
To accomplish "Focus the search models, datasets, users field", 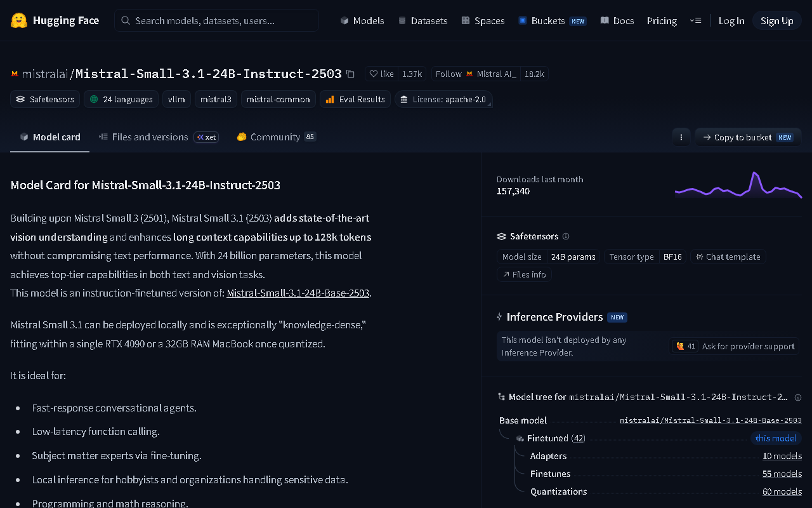I will tap(216, 20).
